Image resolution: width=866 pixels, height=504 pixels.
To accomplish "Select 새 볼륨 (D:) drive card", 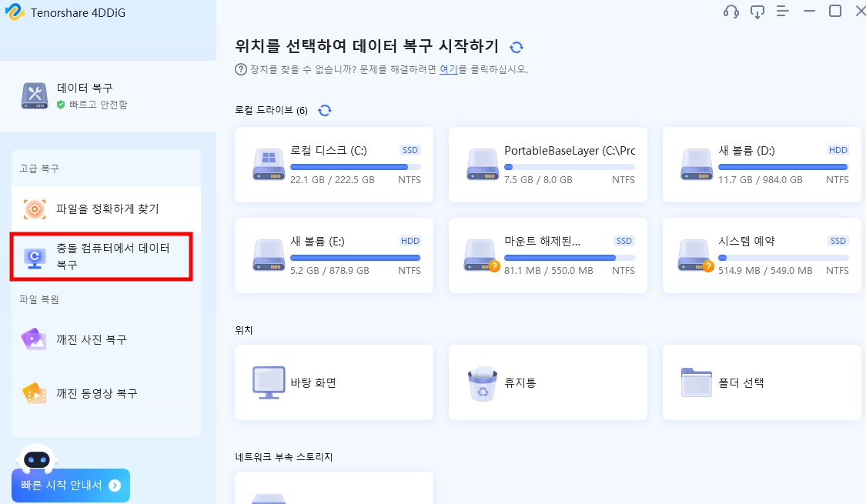I will click(762, 165).
